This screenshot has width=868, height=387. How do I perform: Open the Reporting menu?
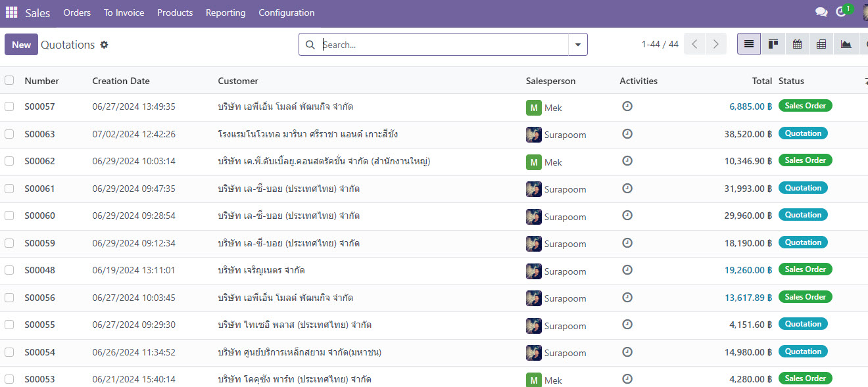click(226, 12)
